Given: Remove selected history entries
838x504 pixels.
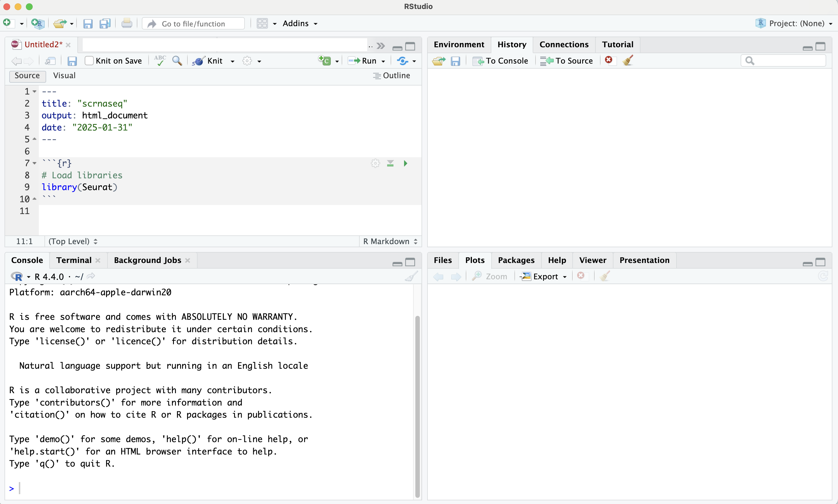Looking at the screenshot, I should click(609, 60).
